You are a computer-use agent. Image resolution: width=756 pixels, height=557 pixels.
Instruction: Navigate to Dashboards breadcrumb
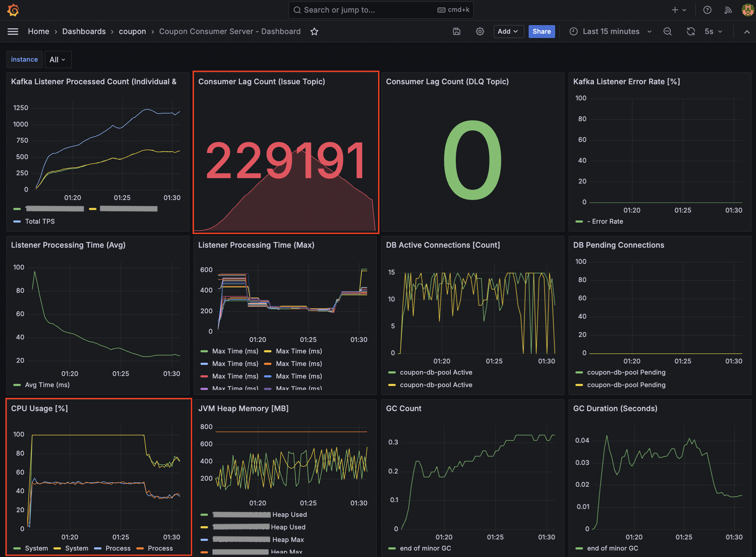click(84, 32)
